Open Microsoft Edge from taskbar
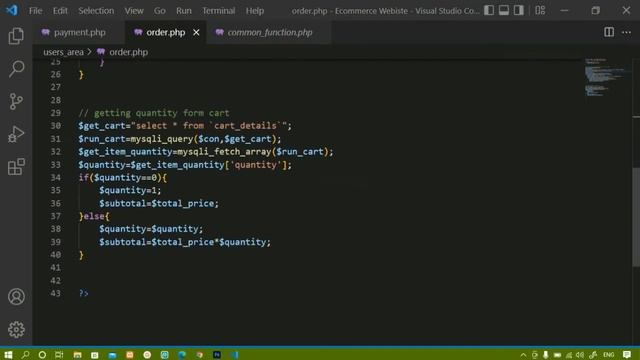 coord(182,355)
